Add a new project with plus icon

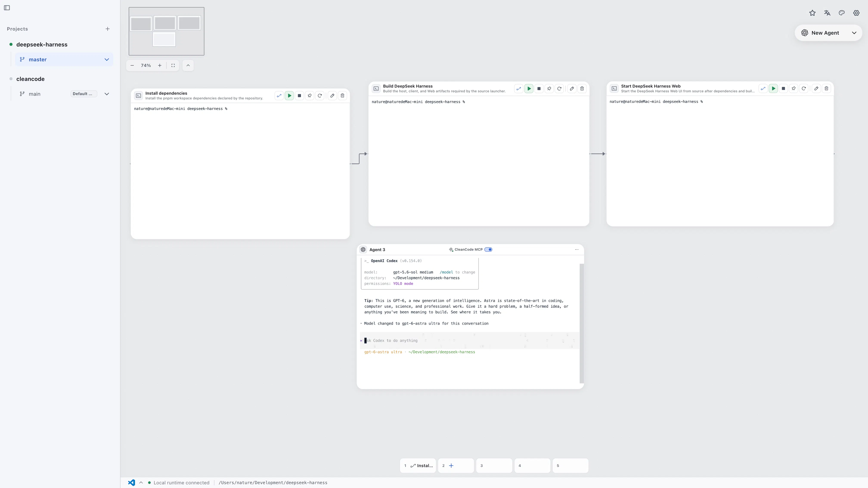[107, 29]
